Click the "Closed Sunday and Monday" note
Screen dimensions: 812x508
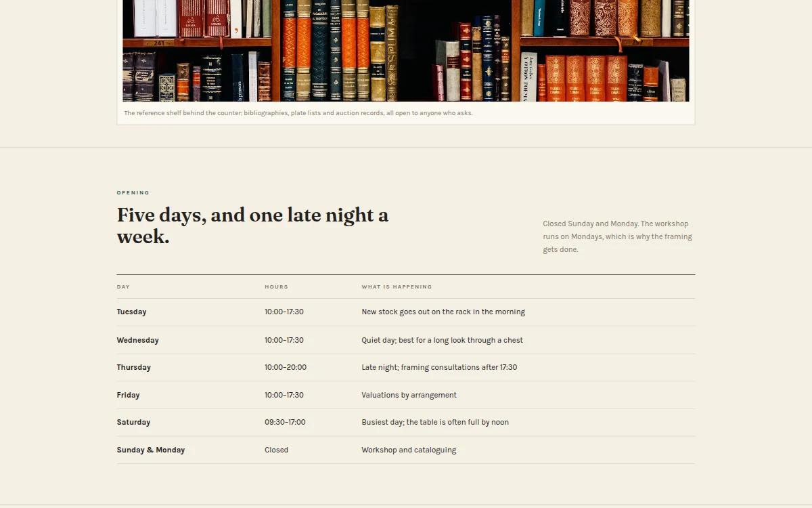pyautogui.click(x=617, y=236)
